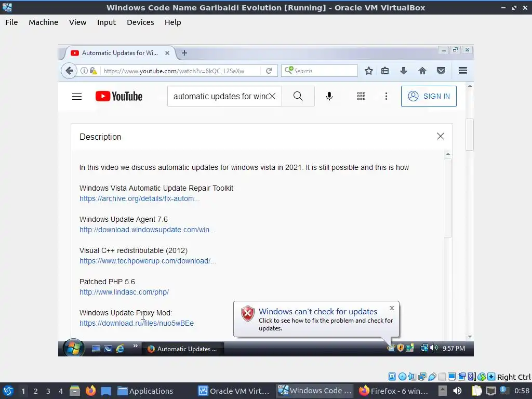Open the File menu in VirtualBox
Screen dimensions: 532x399
pyautogui.click(x=11, y=22)
